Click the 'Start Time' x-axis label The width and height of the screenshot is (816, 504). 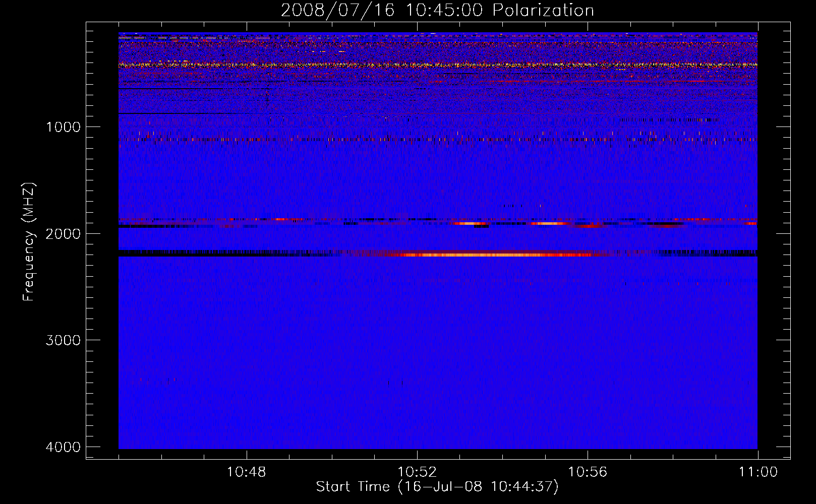(437, 487)
